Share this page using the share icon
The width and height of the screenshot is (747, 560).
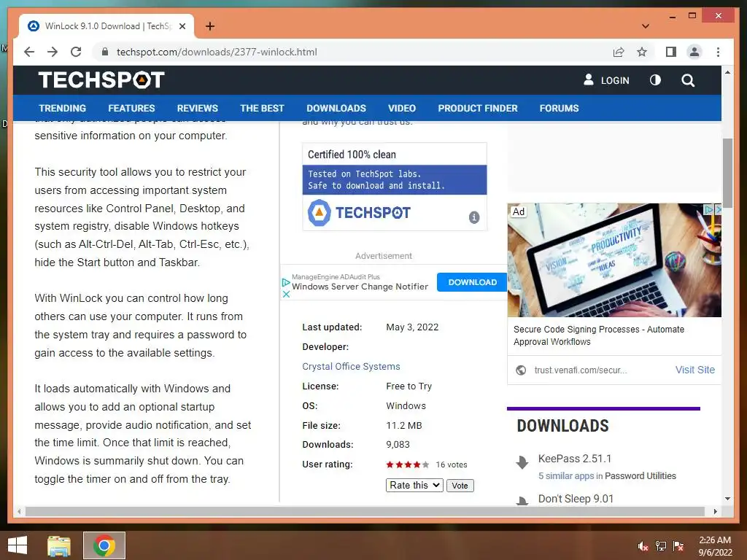619,52
